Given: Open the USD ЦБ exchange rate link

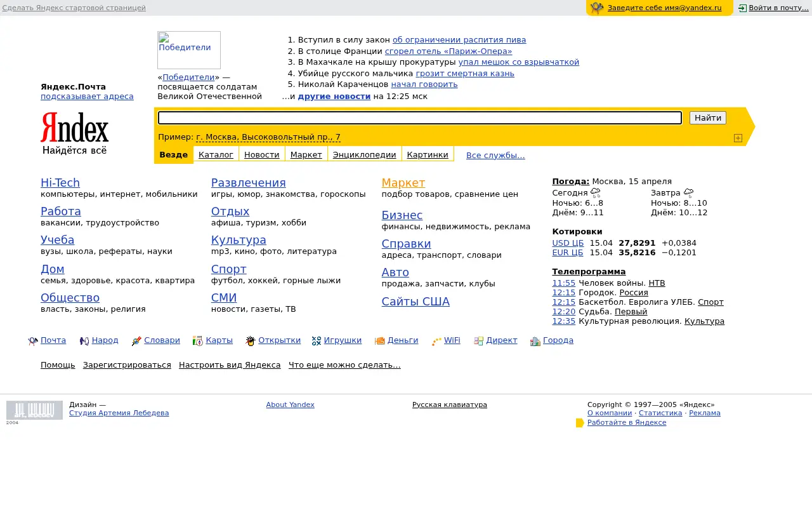Looking at the screenshot, I should [x=568, y=243].
